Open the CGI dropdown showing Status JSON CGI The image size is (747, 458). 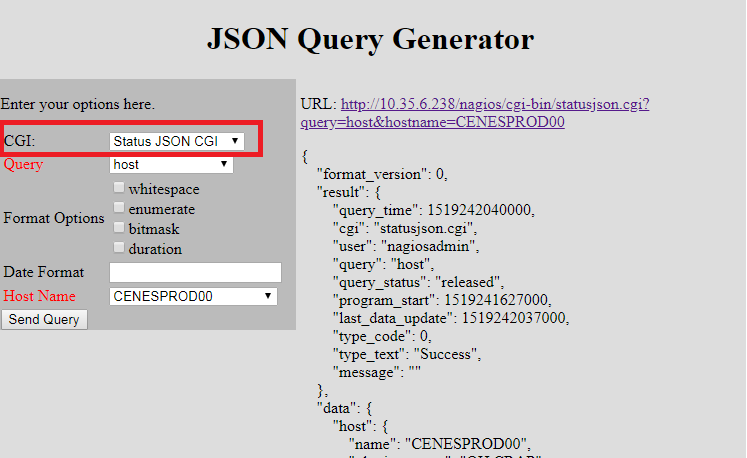(x=176, y=141)
